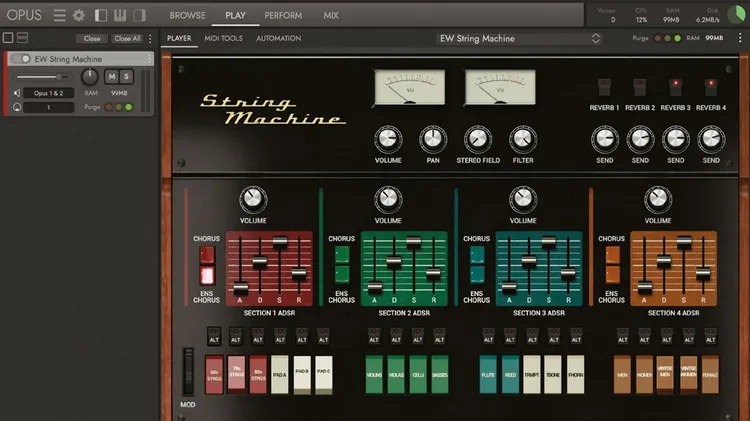
Task: Enable the 60s STRGS rocker
Action: coord(214,375)
